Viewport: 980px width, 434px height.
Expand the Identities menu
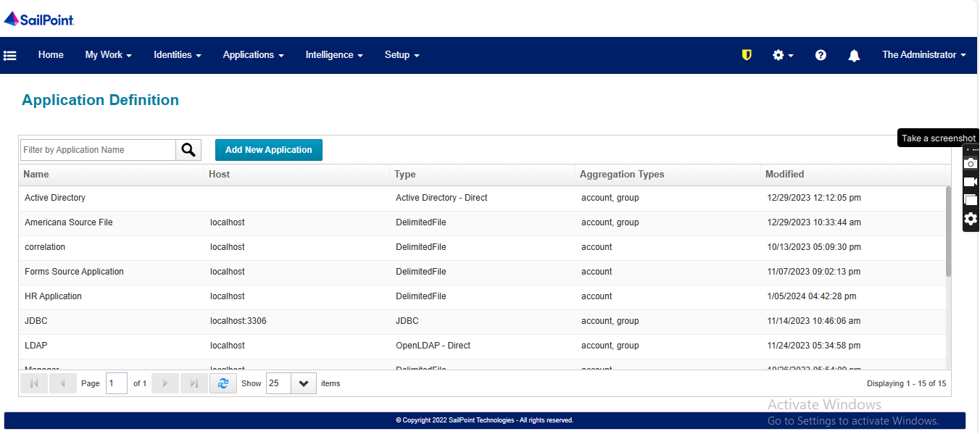pyautogui.click(x=178, y=55)
